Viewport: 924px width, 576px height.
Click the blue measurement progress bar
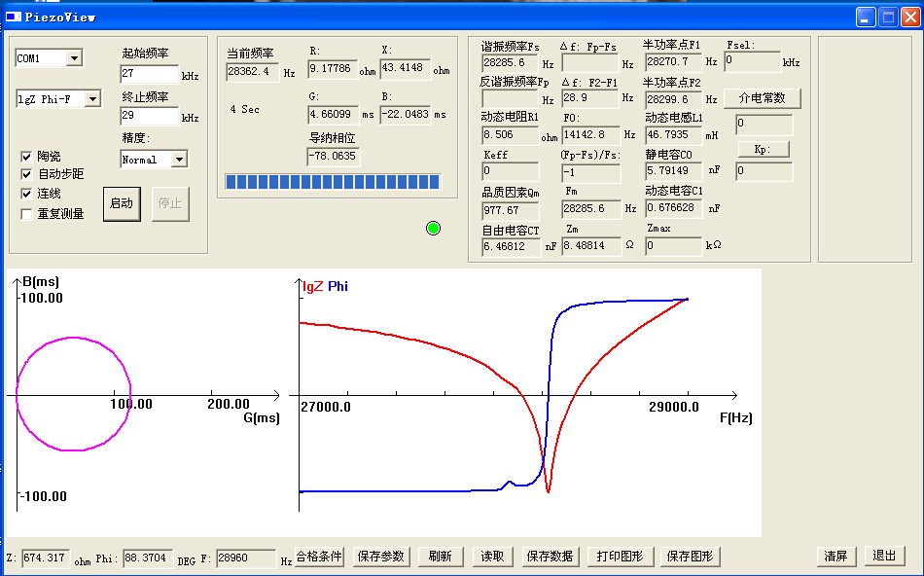pos(332,182)
